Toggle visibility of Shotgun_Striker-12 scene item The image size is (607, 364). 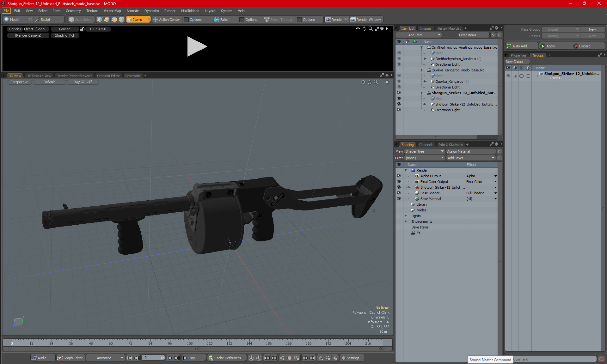[x=399, y=93]
